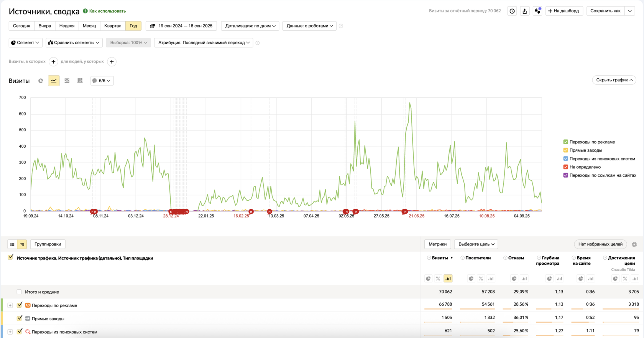Open the Атрибуция dropdown
Screen dimensions: 644x338
pos(204,43)
